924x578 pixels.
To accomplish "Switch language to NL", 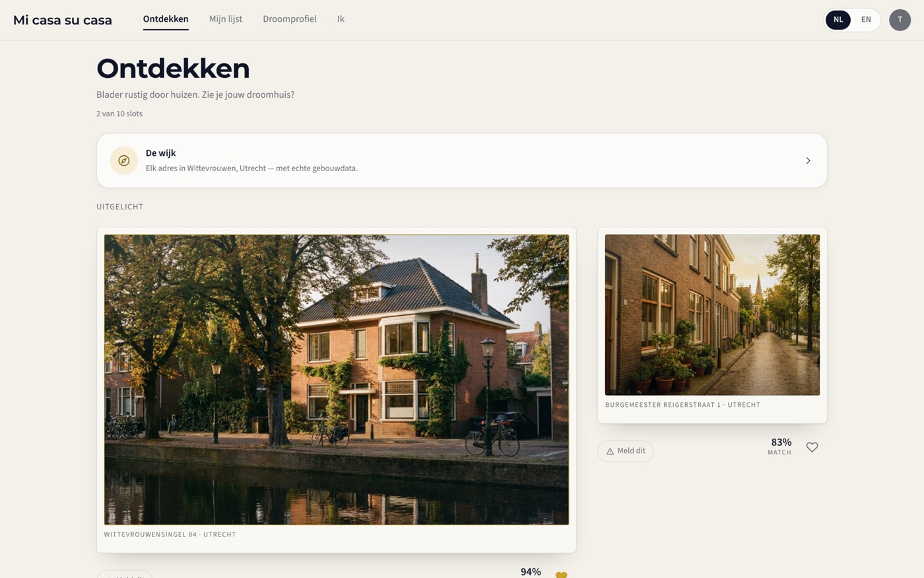I will [838, 20].
